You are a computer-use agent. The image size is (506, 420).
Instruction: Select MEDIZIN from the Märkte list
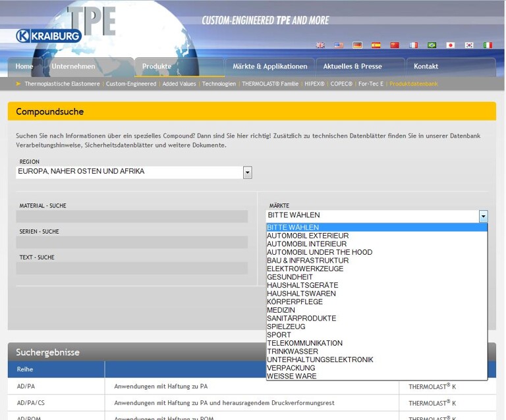[281, 310]
